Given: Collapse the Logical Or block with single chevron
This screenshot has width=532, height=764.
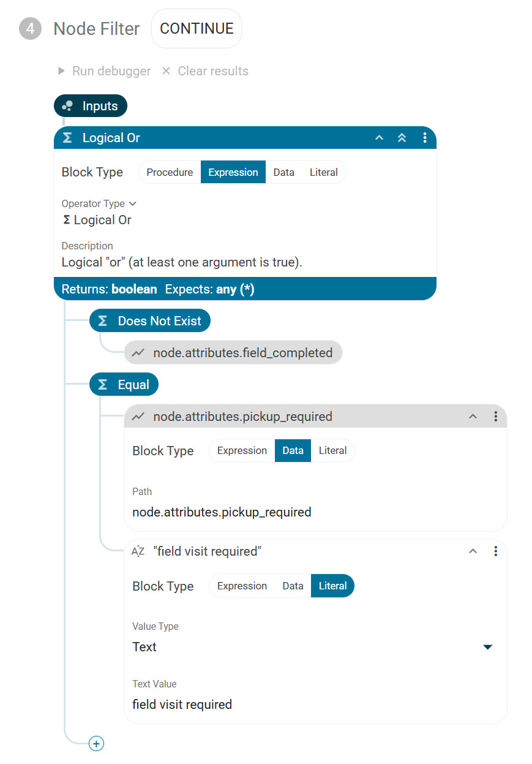Looking at the screenshot, I should (x=380, y=138).
